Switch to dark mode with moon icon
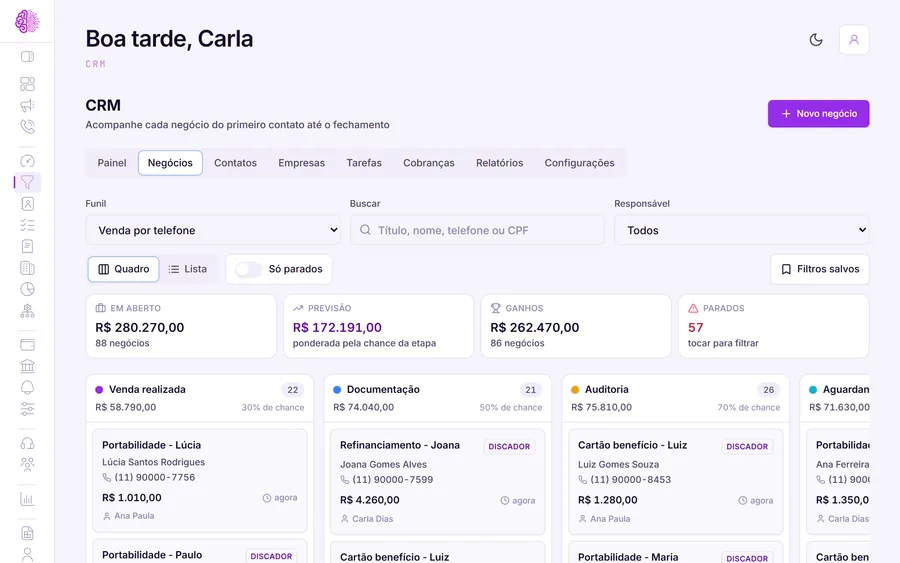 pyautogui.click(x=816, y=40)
